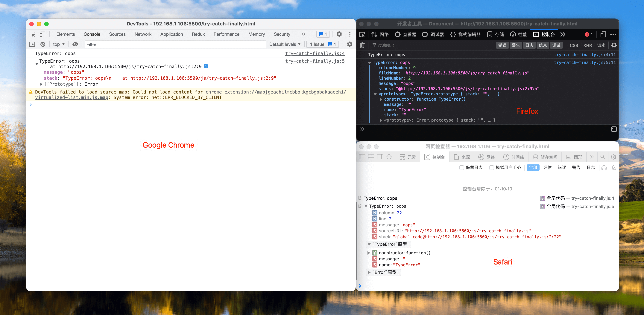Enable Safari 保留日志 checkbox
The image size is (644, 315).
pyautogui.click(x=461, y=167)
